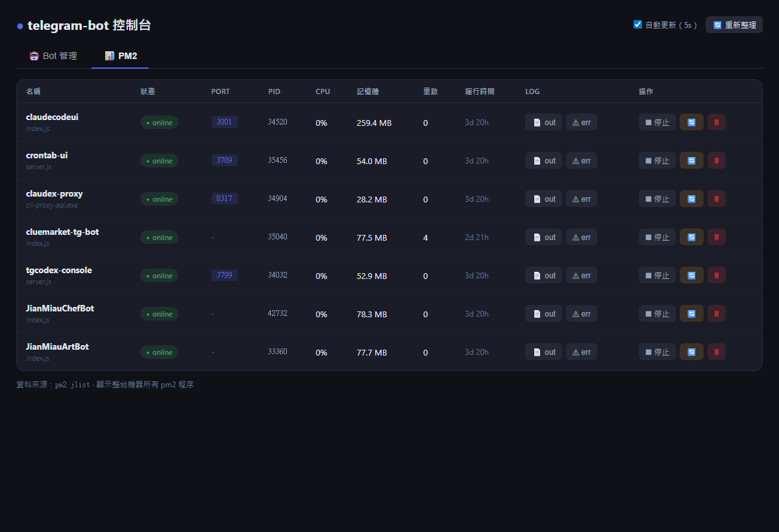Click the restart count 4 cell
This screenshot has height=532, width=779.
[x=425, y=237]
